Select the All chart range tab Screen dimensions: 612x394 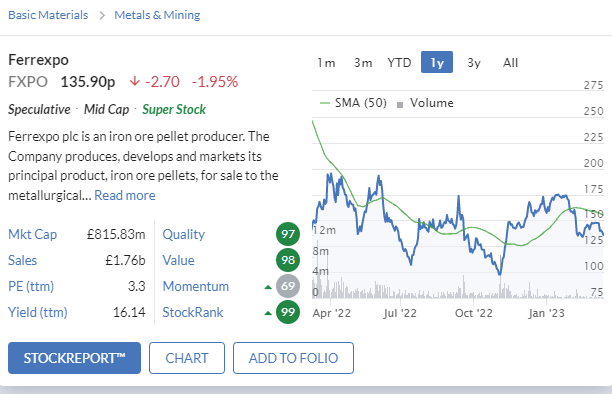pos(510,62)
